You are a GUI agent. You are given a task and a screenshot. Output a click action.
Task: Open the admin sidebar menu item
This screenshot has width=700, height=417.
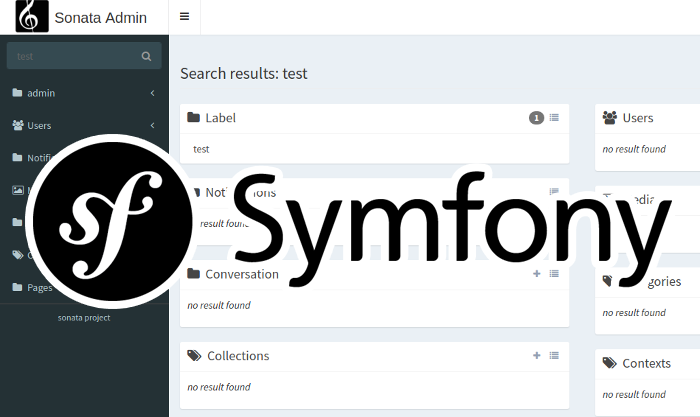pyautogui.click(x=41, y=93)
